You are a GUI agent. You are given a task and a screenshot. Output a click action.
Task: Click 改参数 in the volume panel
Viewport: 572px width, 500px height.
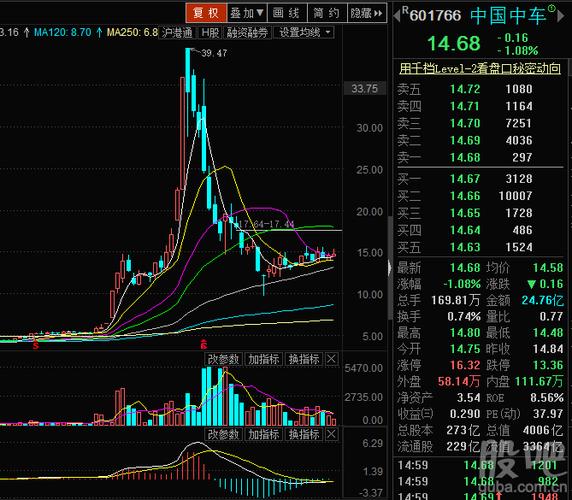point(223,359)
